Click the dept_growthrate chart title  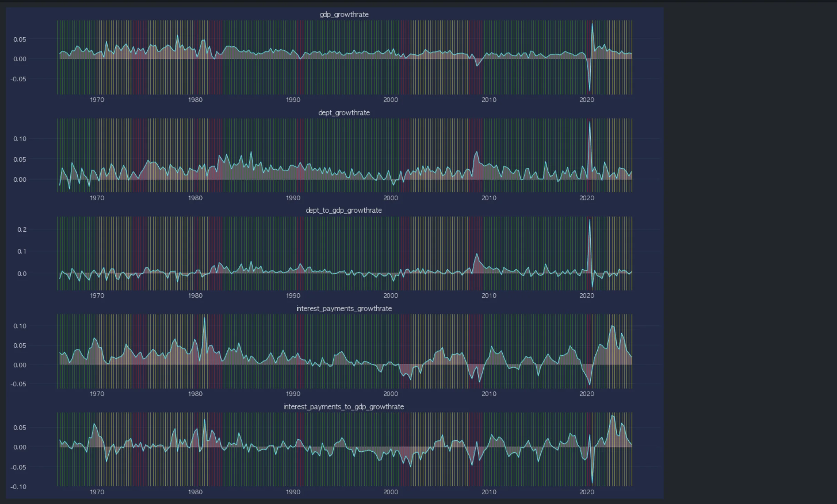344,113
